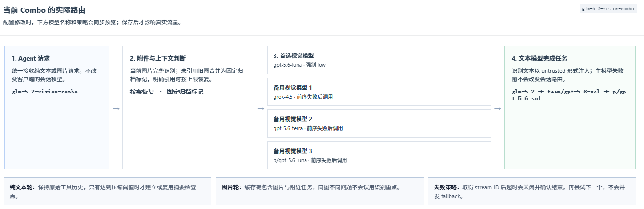The width and height of the screenshot is (644, 209).
Task: Click 'p/gpt-5.6-luna · 前序失败后调用' text
Action: tap(310, 160)
